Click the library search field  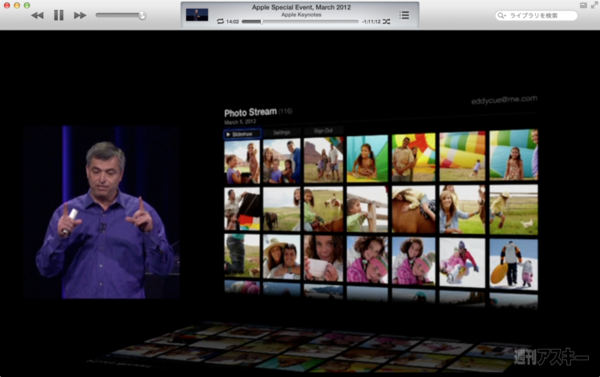pos(536,15)
